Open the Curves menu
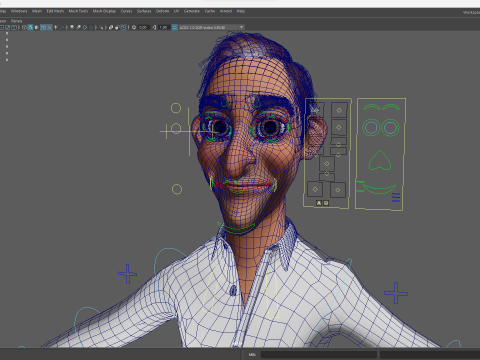Image resolution: width=480 pixels, height=360 pixels. 126,11
